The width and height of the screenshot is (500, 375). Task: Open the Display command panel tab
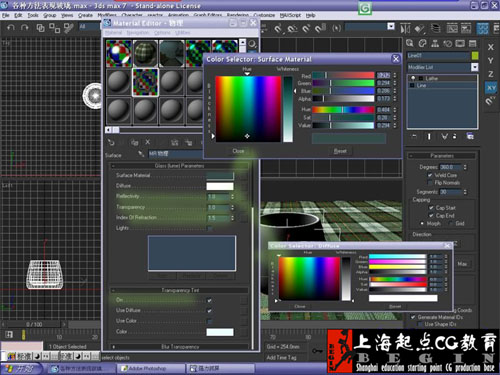pos(460,43)
